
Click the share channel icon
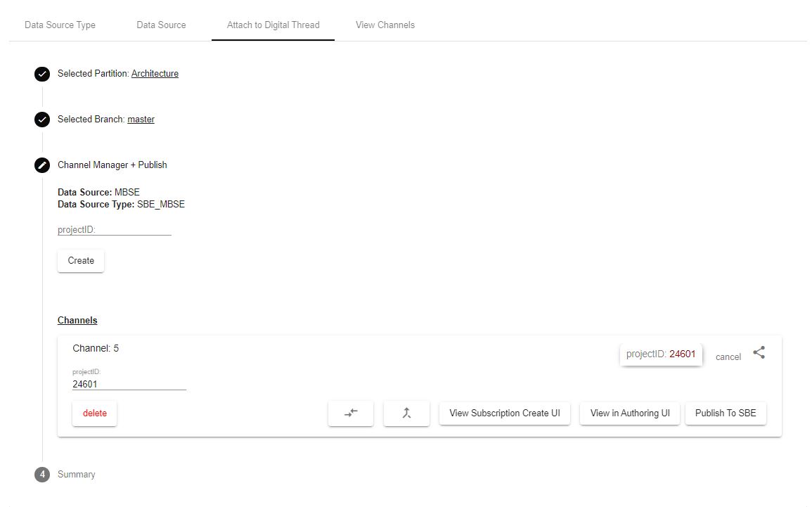click(759, 352)
